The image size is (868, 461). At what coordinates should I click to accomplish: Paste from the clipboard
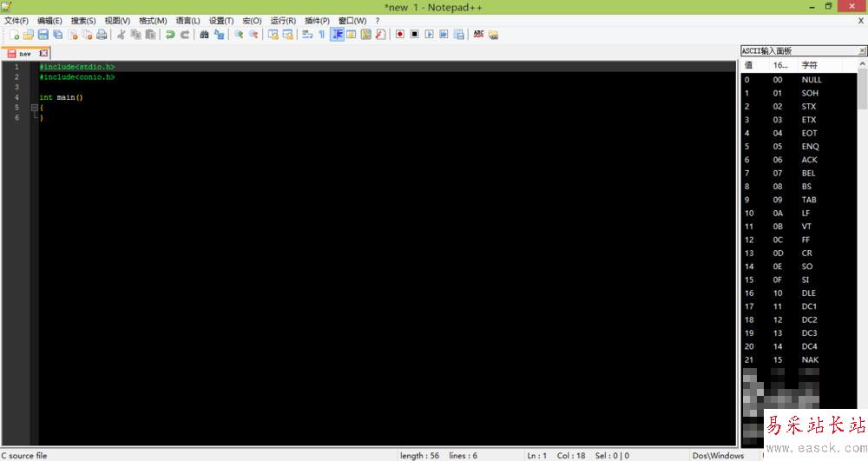[x=150, y=35]
